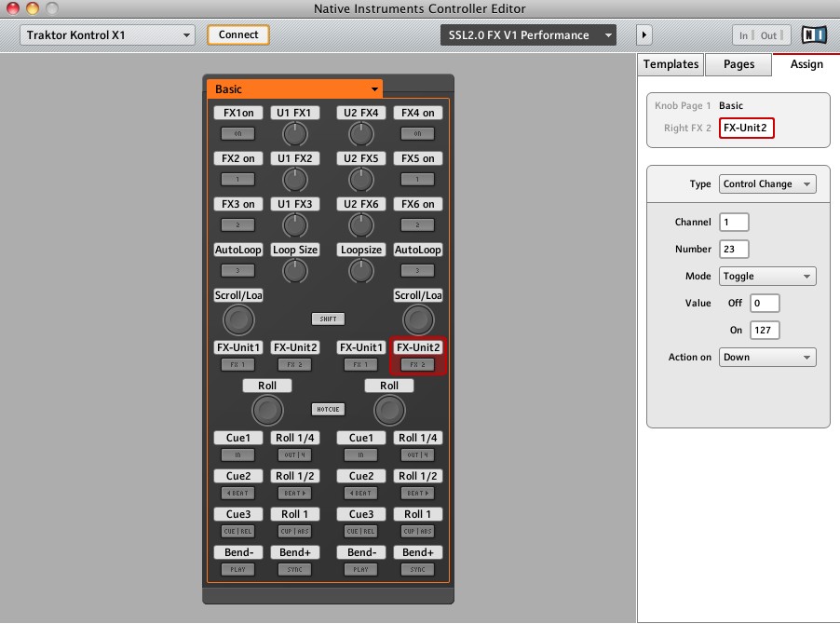
Task: Click the right deck Roll 1/2 button
Action: (x=417, y=493)
